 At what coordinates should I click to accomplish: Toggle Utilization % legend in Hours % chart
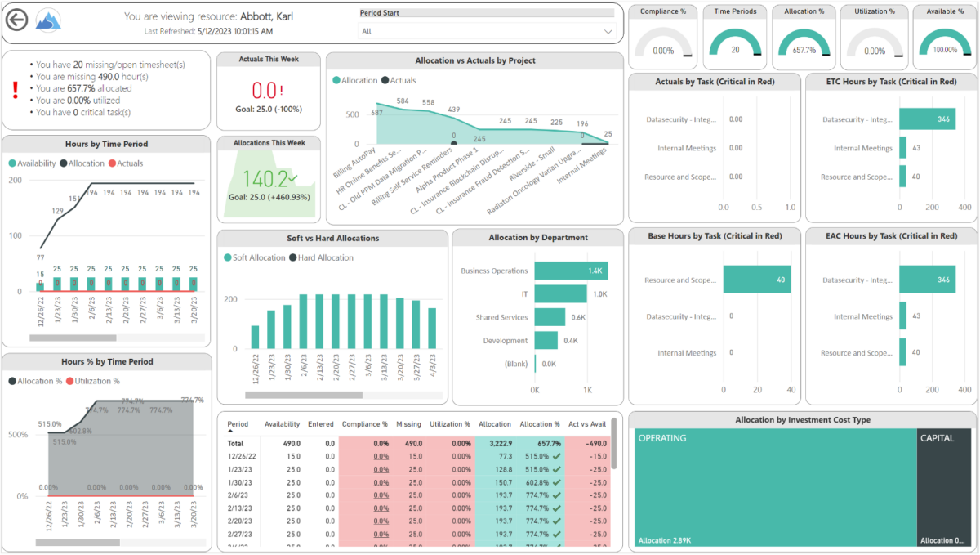(x=98, y=381)
